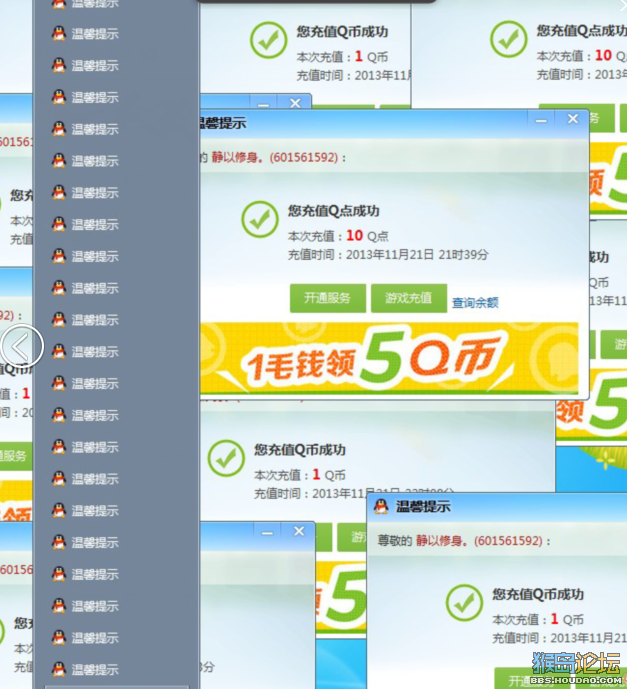
Task: Select top-right 您充值Q点成功 heading
Action: (x=581, y=31)
